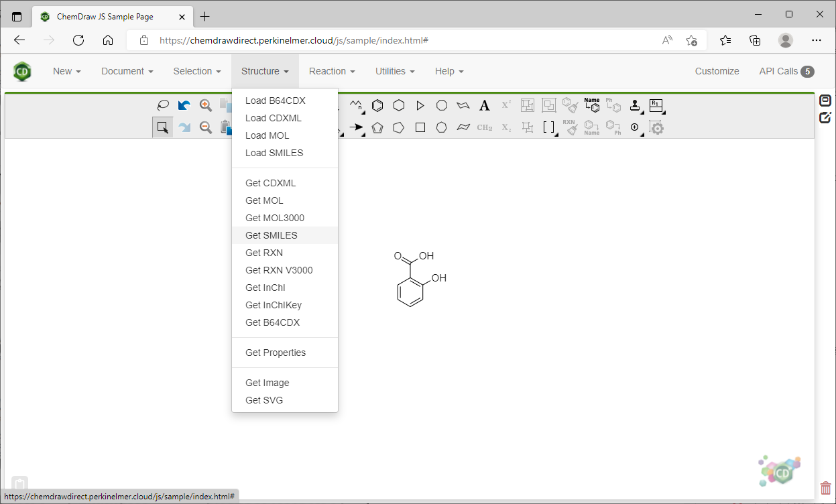Click the Undo arrow icon
Screen dimensions: 836x504
184,105
